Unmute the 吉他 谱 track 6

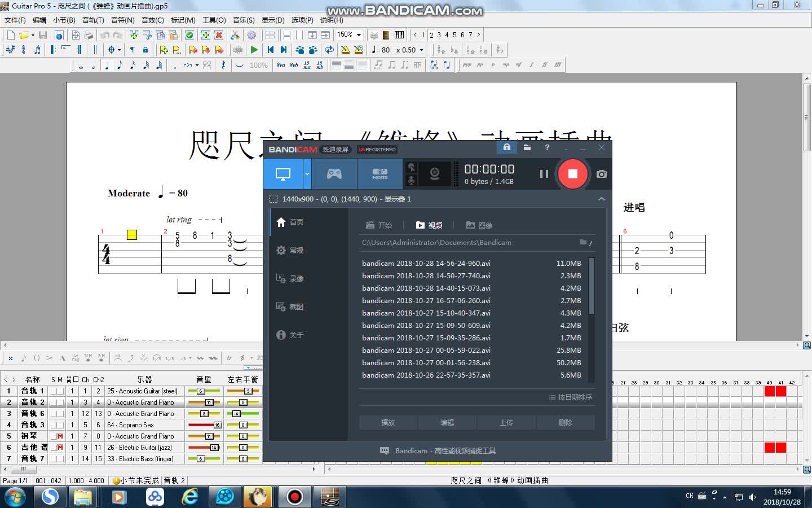click(60, 447)
